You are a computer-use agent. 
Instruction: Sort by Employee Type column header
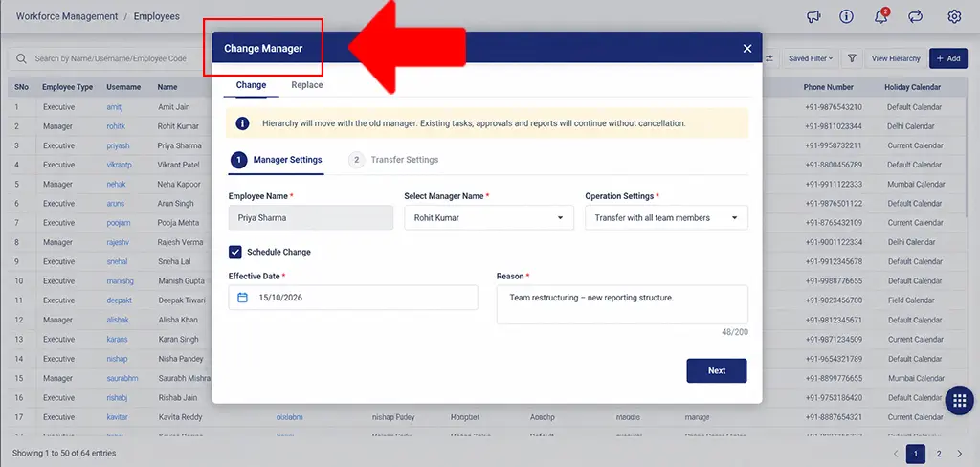pos(68,87)
